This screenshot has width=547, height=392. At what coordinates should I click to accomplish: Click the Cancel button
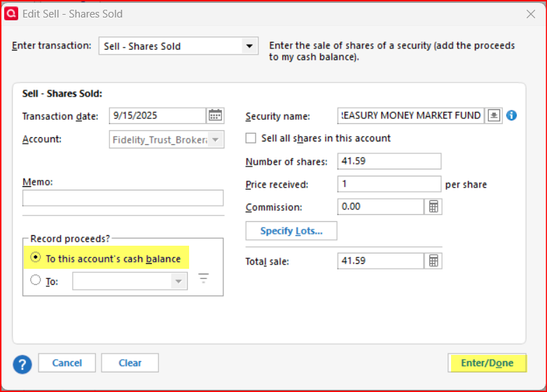click(x=67, y=363)
